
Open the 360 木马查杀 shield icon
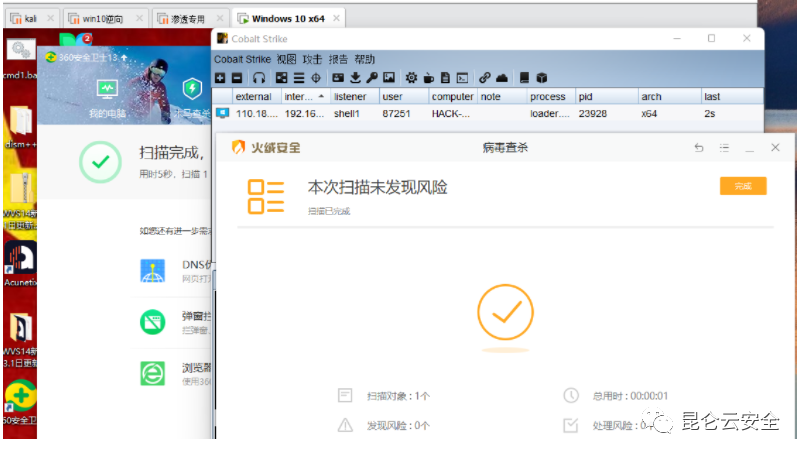coord(193,88)
